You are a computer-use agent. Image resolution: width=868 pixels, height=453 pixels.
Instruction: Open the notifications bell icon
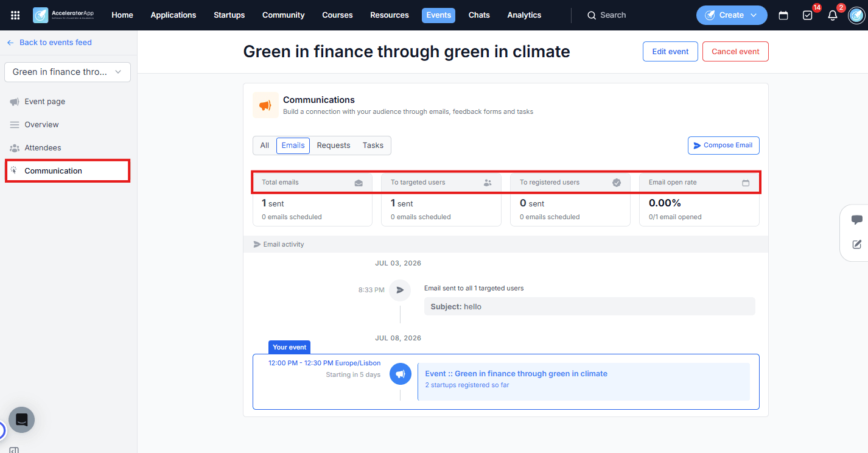833,15
